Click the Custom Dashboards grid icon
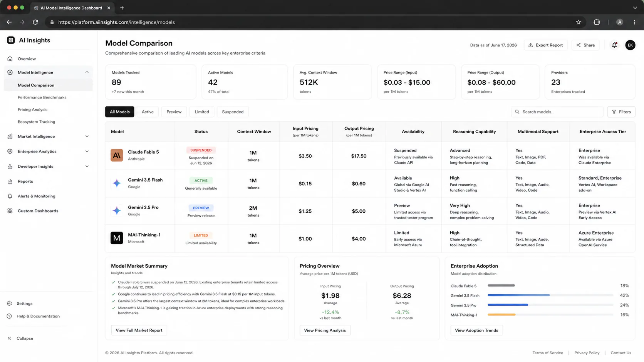 [x=10, y=211]
